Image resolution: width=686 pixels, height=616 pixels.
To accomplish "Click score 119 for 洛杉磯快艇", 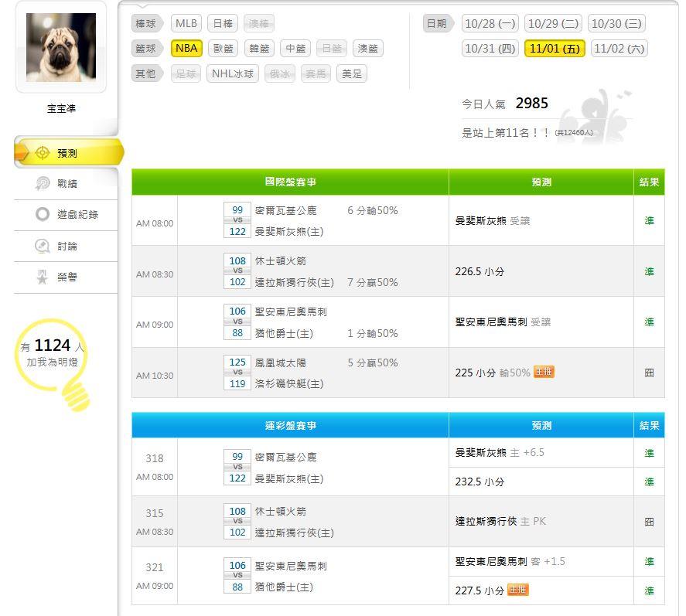I will point(237,383).
